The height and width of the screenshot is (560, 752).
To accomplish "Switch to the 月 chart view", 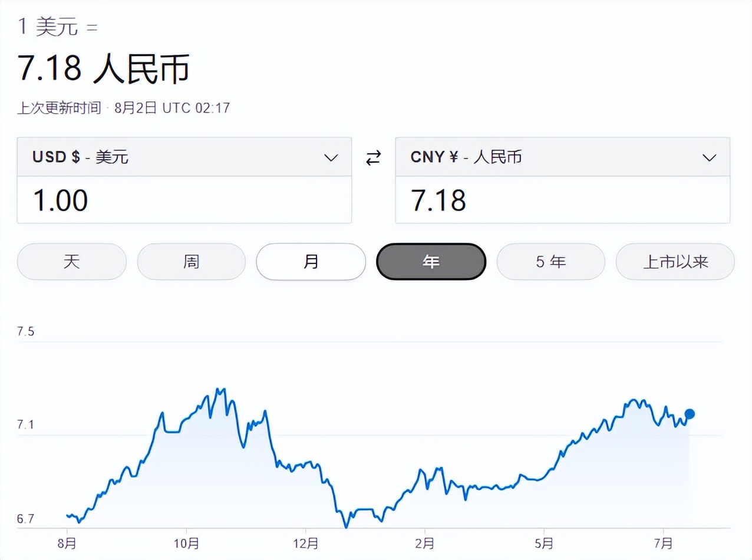I will point(311,262).
